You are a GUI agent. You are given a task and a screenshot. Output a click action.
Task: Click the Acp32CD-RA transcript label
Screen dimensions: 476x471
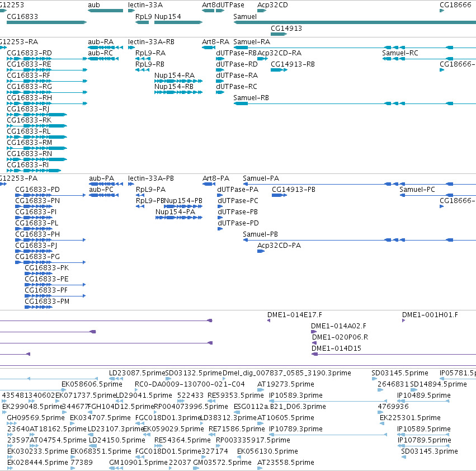[x=279, y=53]
